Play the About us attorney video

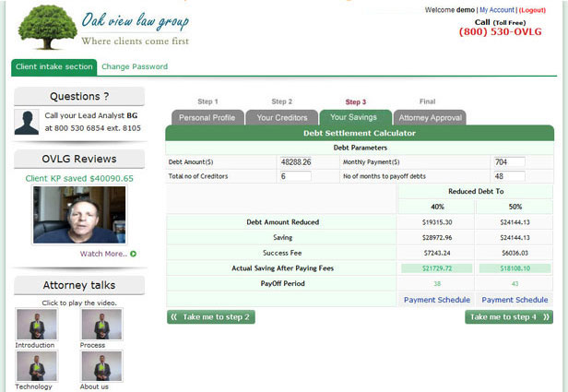[101, 366]
